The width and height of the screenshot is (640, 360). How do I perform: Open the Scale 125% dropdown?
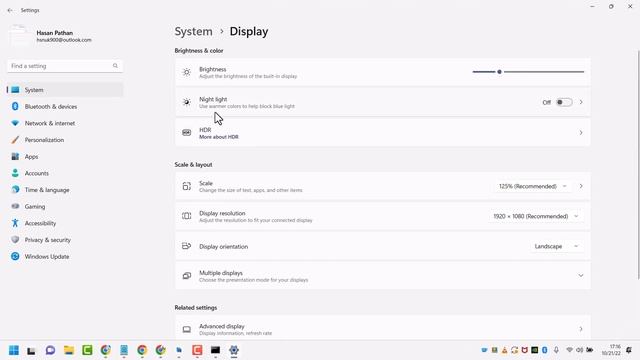point(532,186)
